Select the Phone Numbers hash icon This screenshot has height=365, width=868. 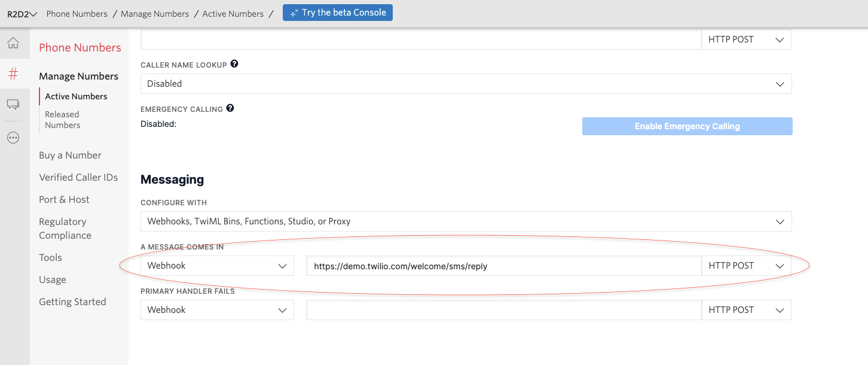coord(14,74)
